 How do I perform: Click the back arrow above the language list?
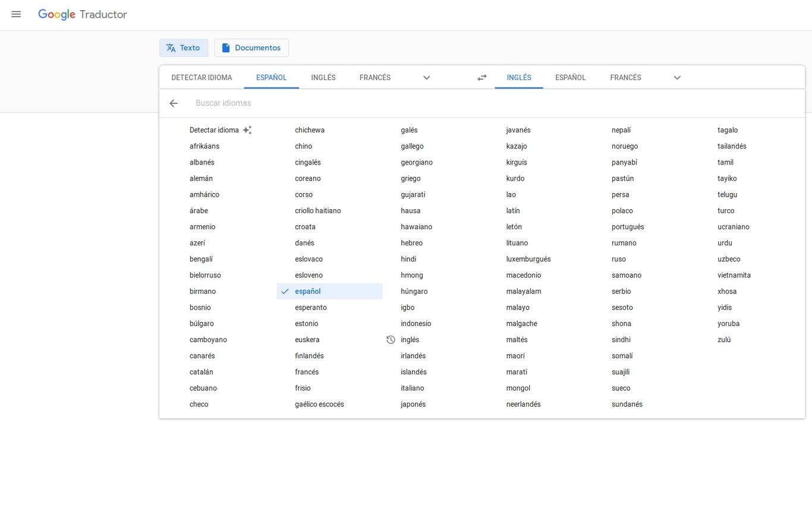(x=173, y=103)
